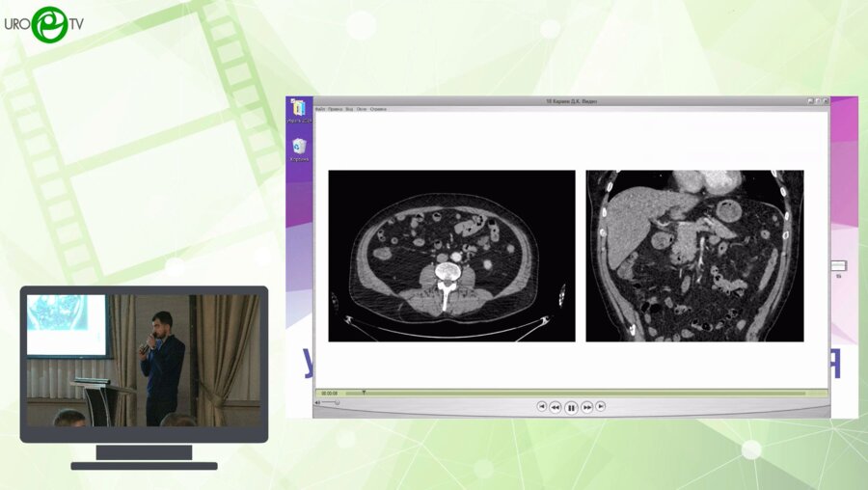
Task: Click the axial CT scan image
Action: point(451,256)
